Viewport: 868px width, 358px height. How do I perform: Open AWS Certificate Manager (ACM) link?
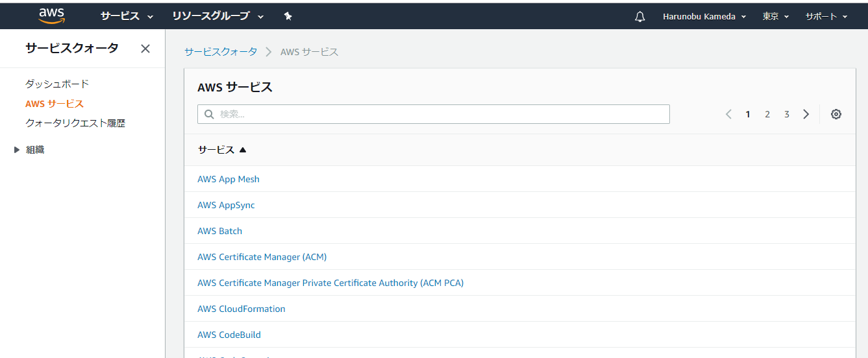[x=262, y=257]
